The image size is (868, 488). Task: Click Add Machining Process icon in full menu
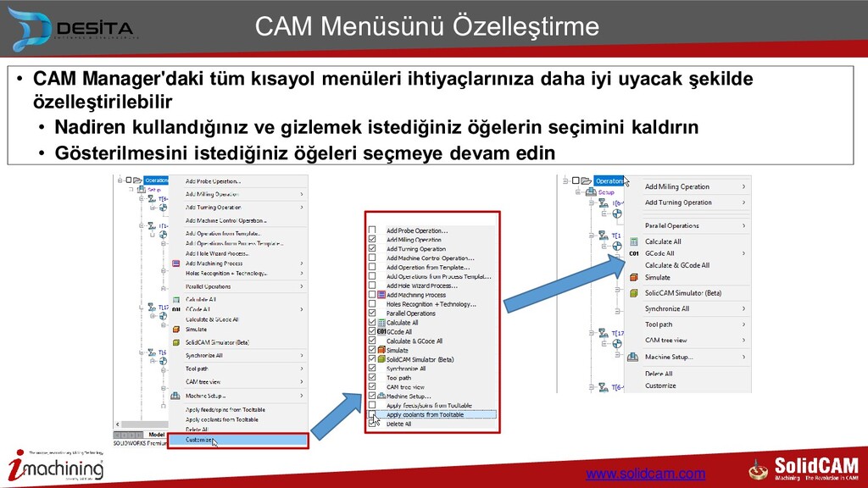pyautogui.click(x=176, y=263)
